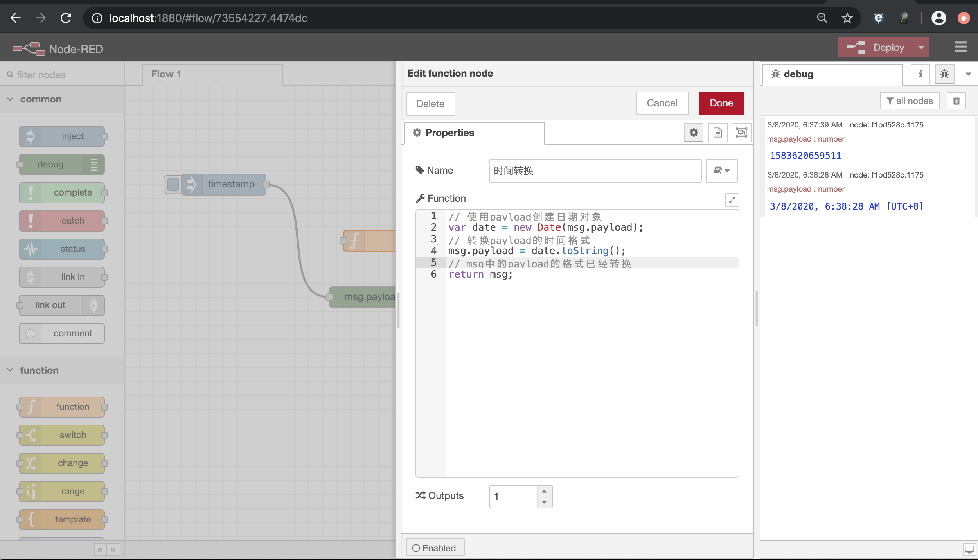Image resolution: width=978 pixels, height=560 pixels.
Task: Open node description document icon tab
Action: pos(717,133)
